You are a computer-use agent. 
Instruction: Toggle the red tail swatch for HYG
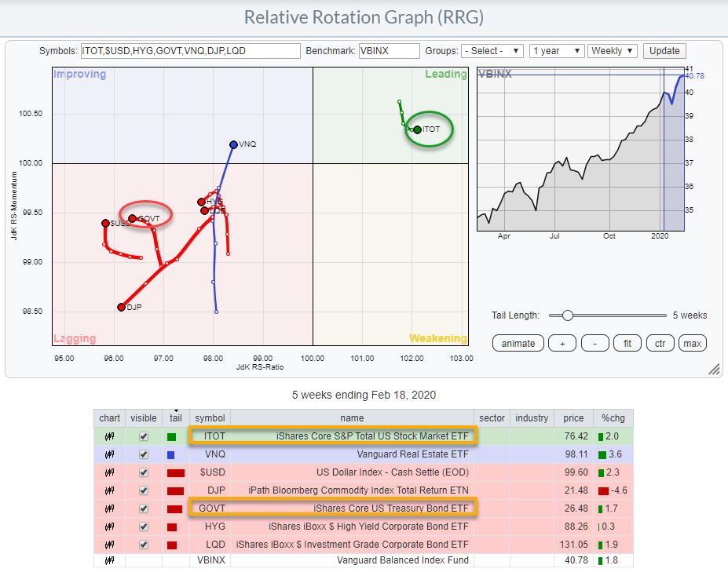(172, 527)
